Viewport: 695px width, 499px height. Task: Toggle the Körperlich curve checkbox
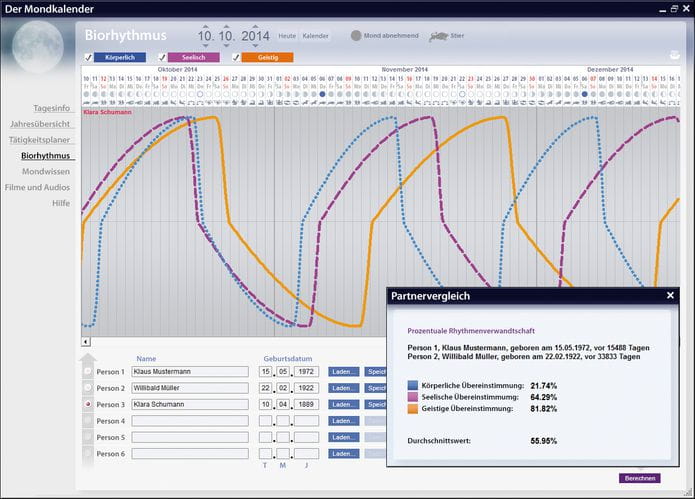pos(89,57)
